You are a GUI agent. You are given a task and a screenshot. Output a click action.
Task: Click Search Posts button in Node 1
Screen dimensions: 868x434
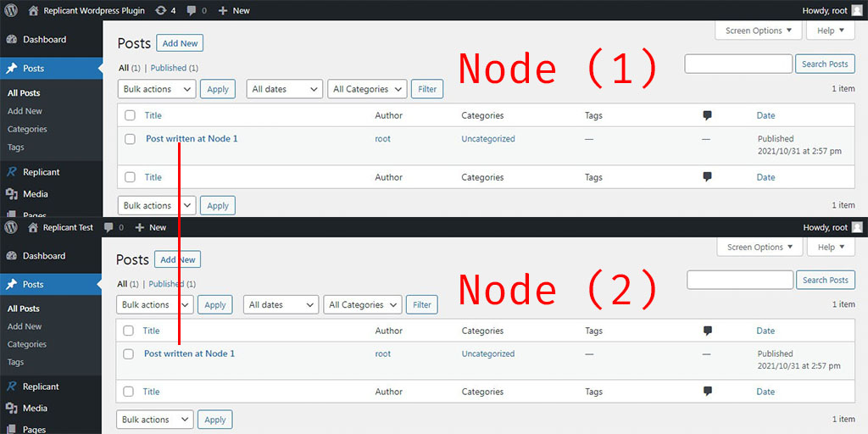click(x=825, y=64)
